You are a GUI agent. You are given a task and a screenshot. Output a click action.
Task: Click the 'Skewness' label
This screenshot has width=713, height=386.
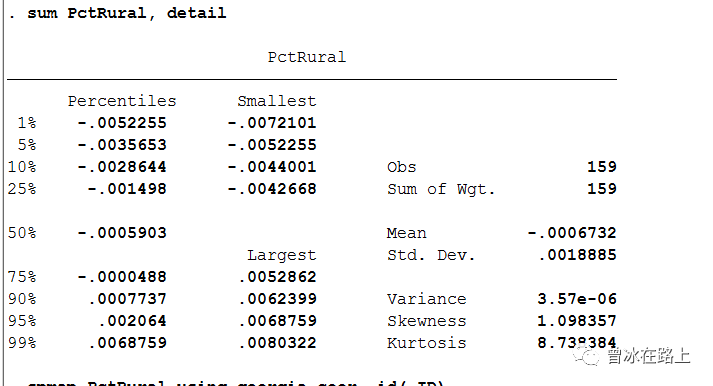(x=427, y=321)
